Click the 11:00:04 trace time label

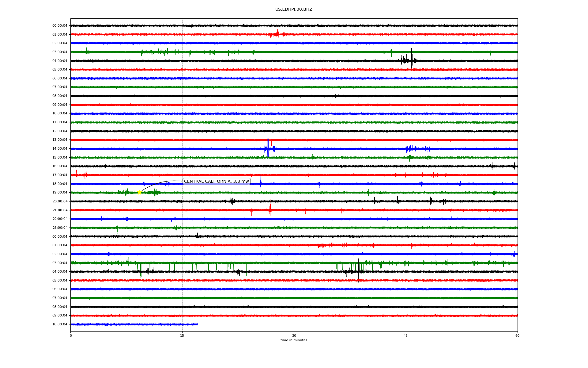(60, 122)
